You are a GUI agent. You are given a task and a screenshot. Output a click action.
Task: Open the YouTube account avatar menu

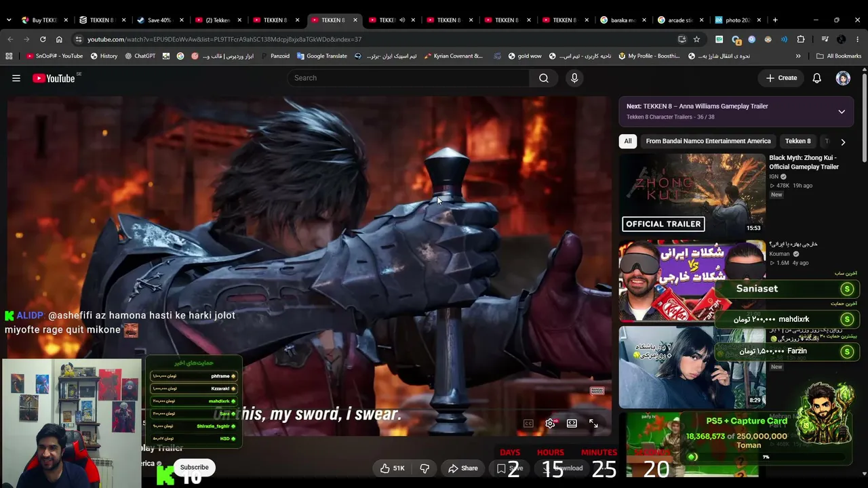pyautogui.click(x=843, y=78)
